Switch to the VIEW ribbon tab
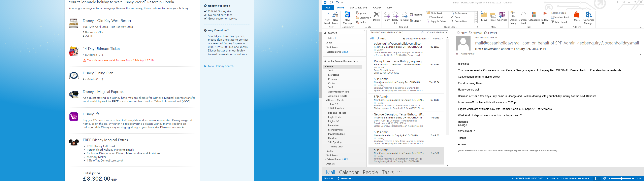 [x=389, y=7]
